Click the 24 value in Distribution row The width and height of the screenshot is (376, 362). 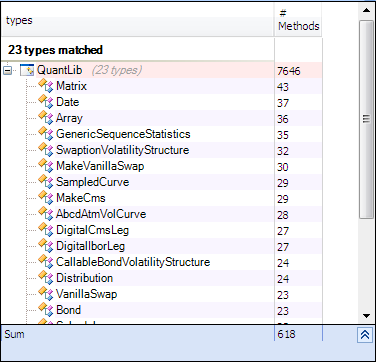coord(283,279)
